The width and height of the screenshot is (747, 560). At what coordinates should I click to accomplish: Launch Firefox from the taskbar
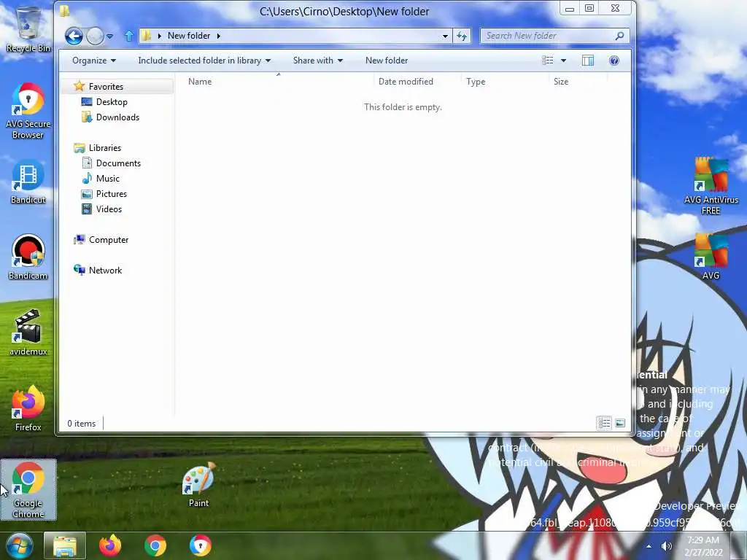point(110,545)
